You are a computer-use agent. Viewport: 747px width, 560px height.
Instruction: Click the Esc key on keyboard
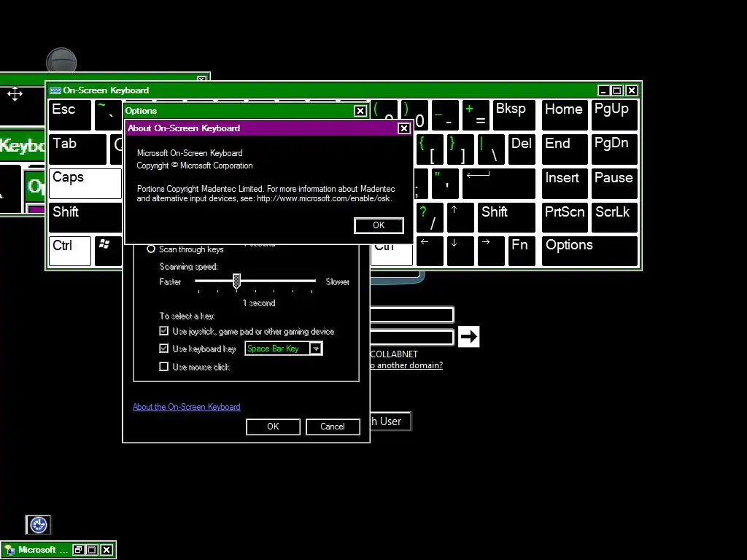click(x=69, y=114)
